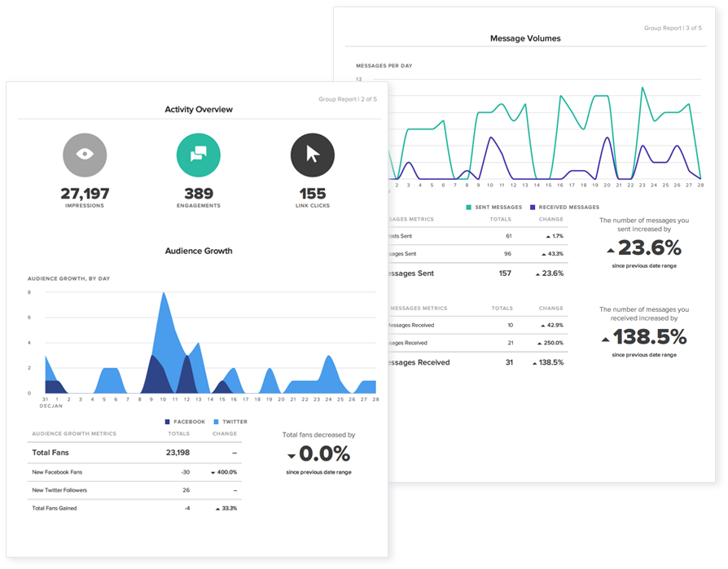The image size is (728, 569).
Task: Click the "Total Fans Gained" row label
Action: click(x=55, y=509)
